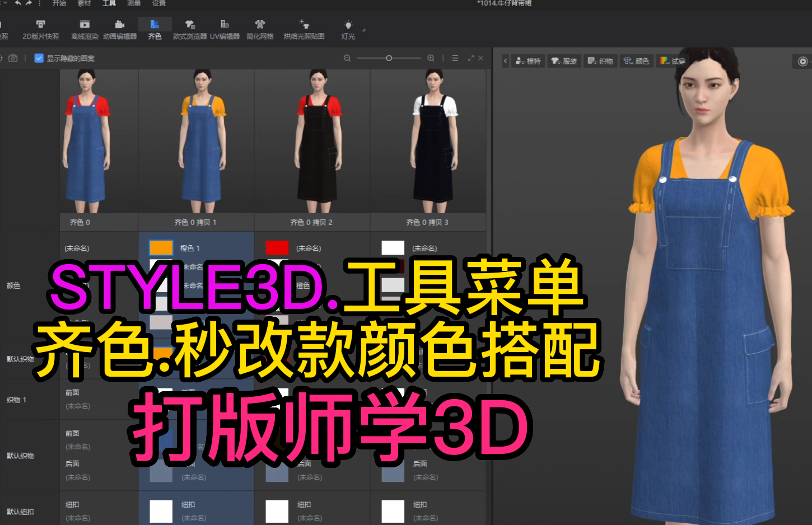The width and height of the screenshot is (812, 525).
Task: Click the 默认纽扣 row header
Action: coord(20,512)
